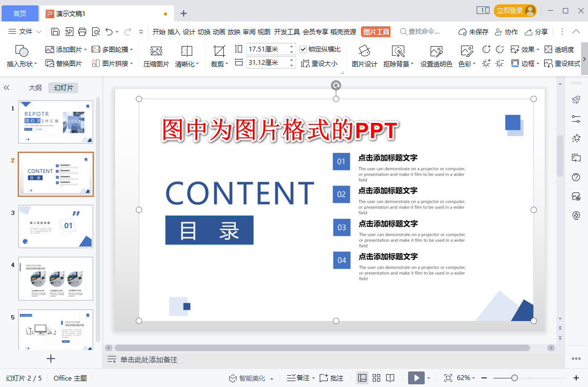Switch to slide sorter grid view icon
Screen dimensions: 588x387
(x=376, y=378)
